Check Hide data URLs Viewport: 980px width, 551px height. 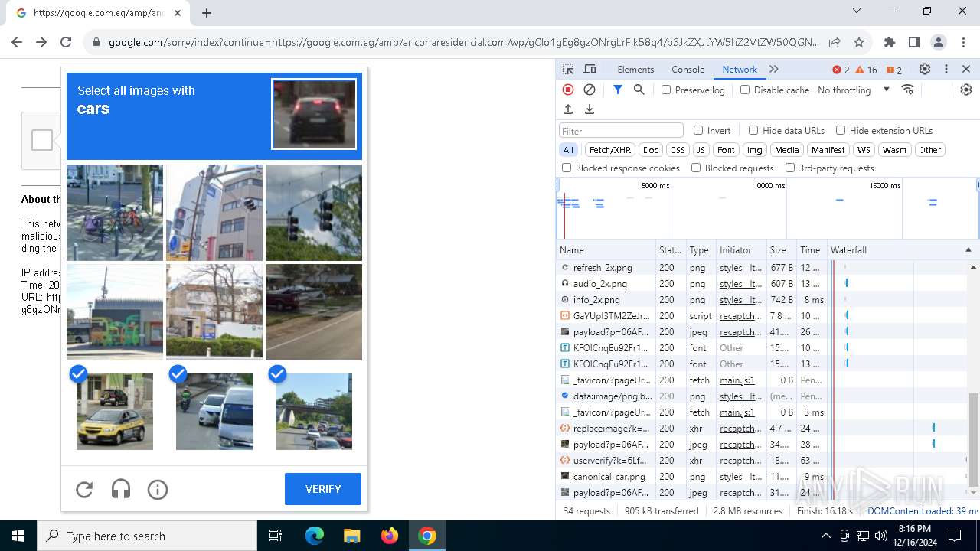[x=753, y=130]
